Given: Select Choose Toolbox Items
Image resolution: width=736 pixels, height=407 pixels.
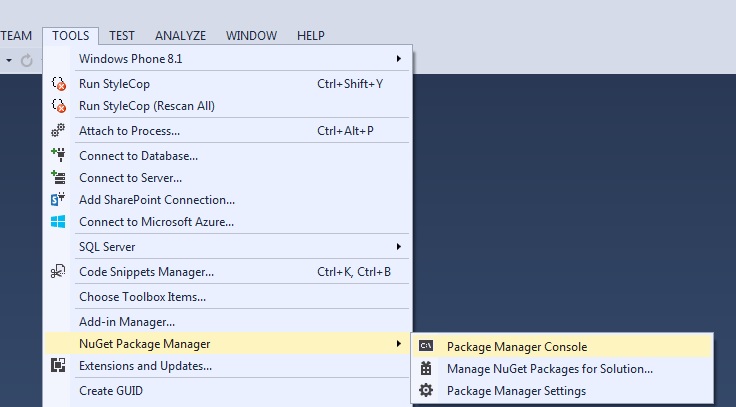Looking at the screenshot, I should coord(142,296).
